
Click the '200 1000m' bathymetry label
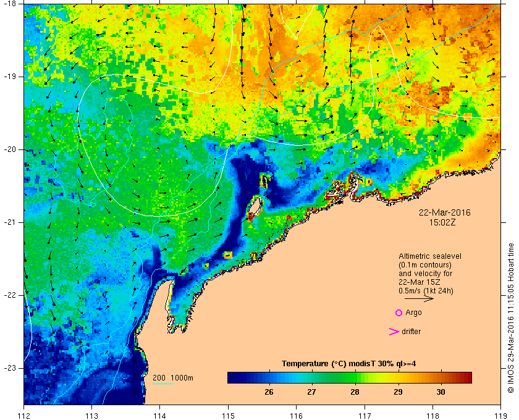[x=173, y=378]
